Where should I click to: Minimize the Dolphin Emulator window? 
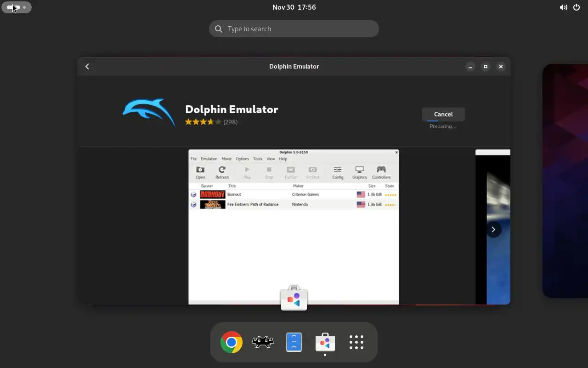point(470,67)
